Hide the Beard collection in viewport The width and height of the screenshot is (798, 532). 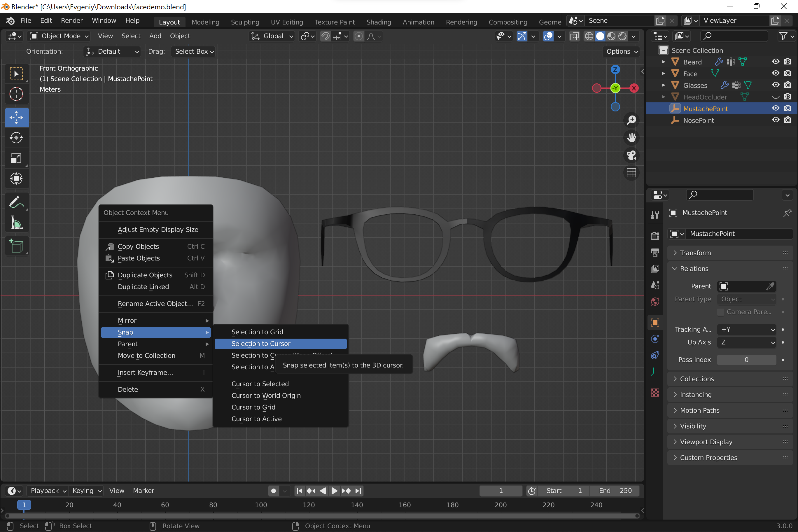[775, 62]
